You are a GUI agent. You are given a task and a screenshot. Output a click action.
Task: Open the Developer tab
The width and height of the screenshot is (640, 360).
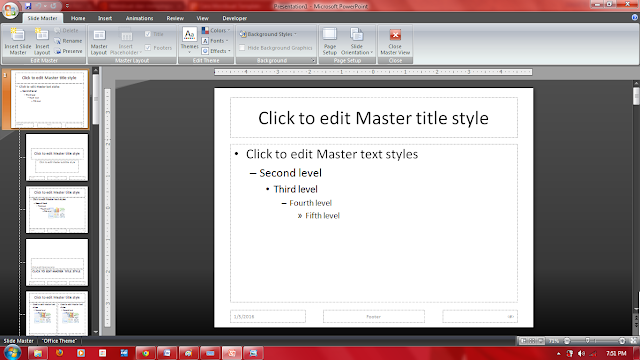(234, 18)
